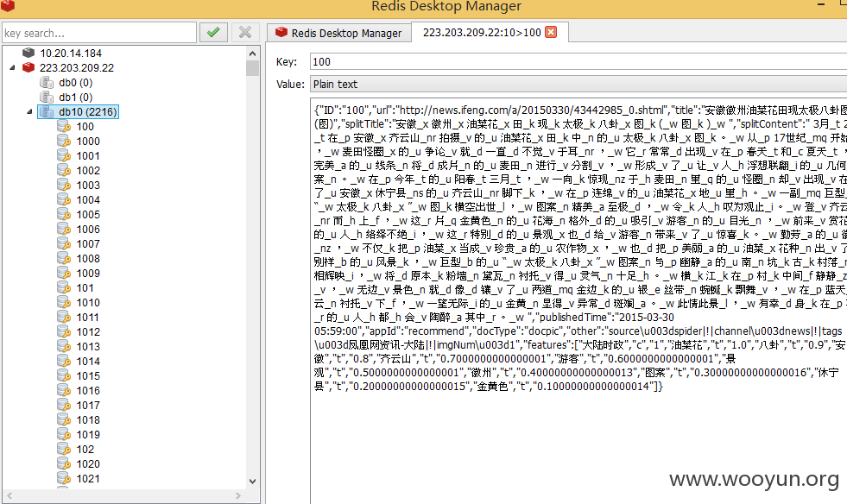Select the db1 (0) database
The image size is (847, 504).
pyautogui.click(x=76, y=98)
